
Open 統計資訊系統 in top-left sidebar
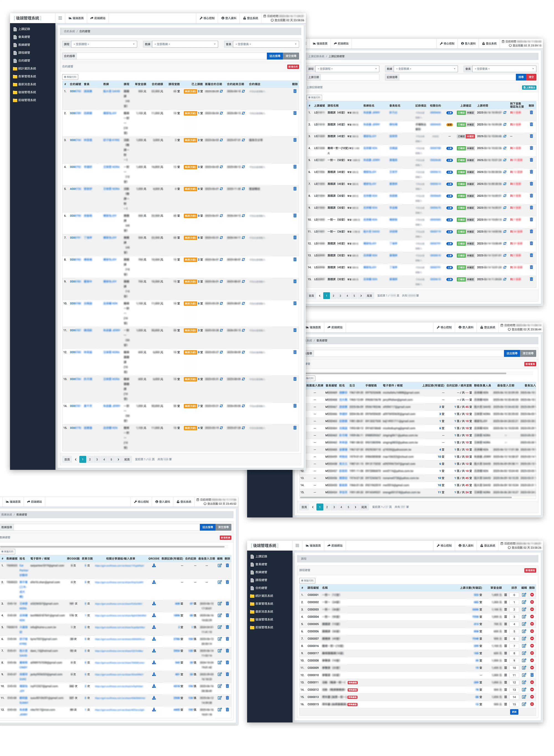point(27,68)
